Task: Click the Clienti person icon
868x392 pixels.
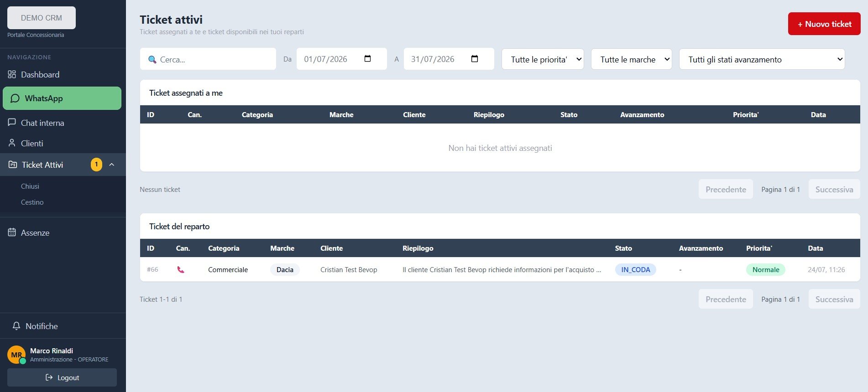Action: click(12, 143)
